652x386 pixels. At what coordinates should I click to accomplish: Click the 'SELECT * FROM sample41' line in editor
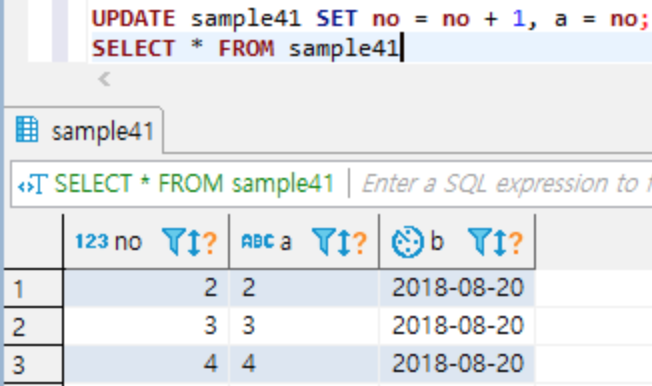[x=245, y=48]
